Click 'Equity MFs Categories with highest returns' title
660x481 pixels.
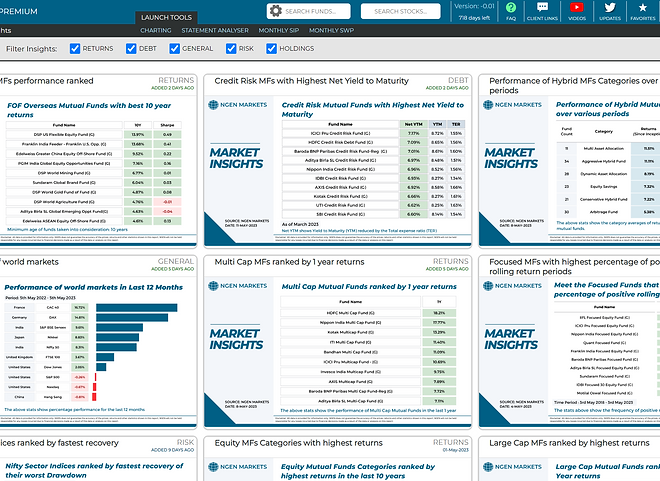(298, 443)
